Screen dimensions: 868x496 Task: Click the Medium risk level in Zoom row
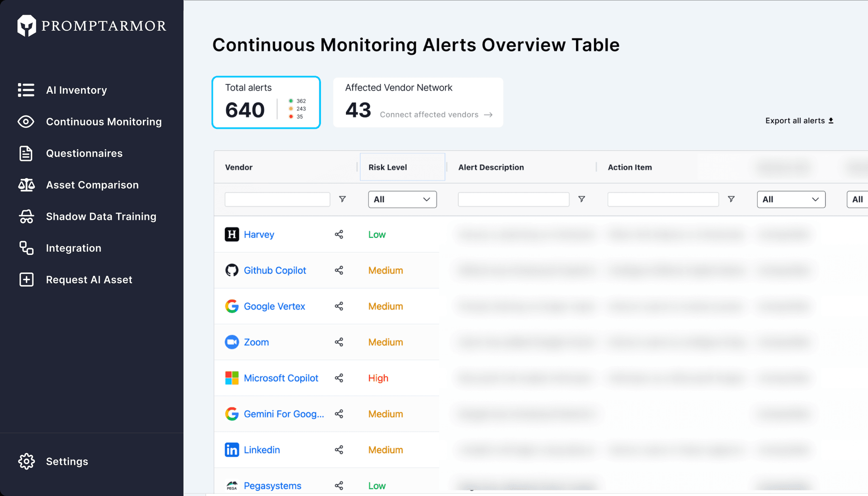tap(386, 342)
